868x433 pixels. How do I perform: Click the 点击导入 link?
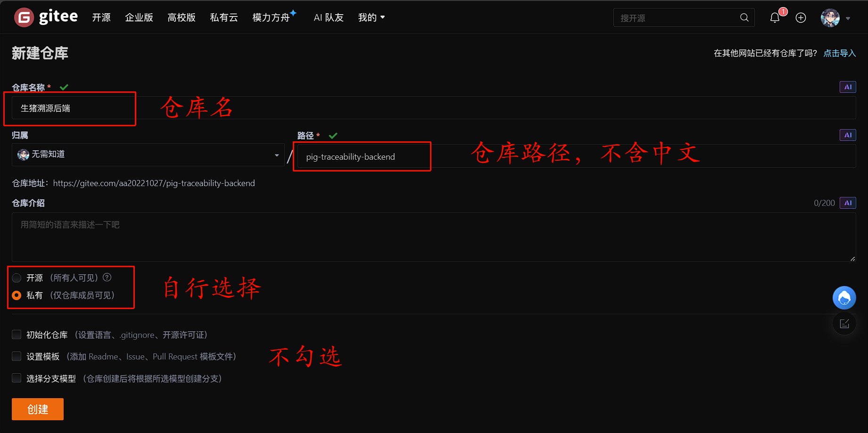(839, 53)
